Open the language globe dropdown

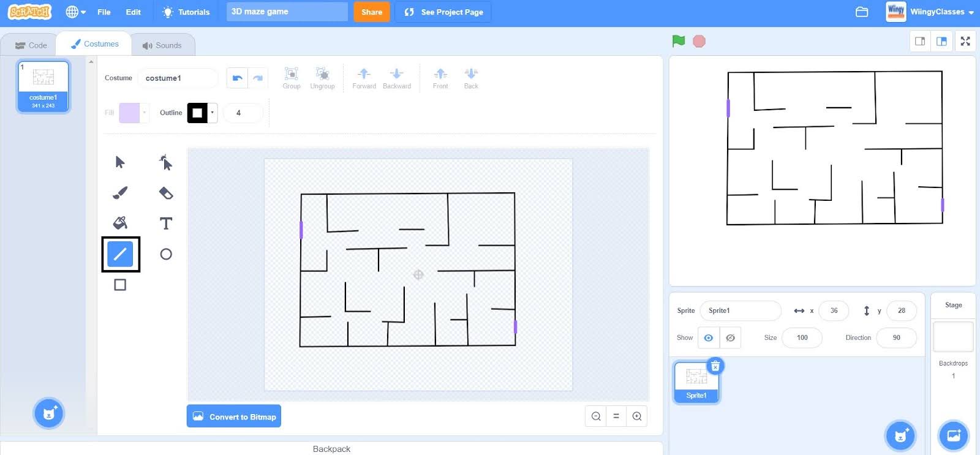75,12
